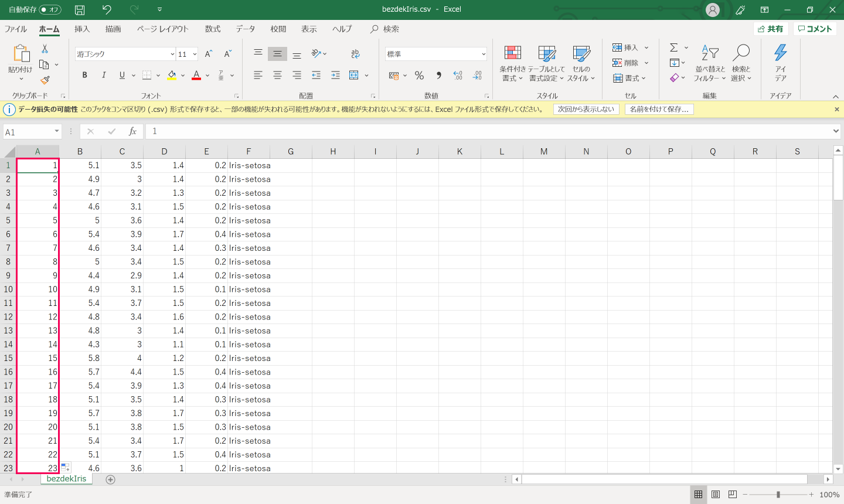The image size is (844, 504).
Task: Center text horizontally
Action: coord(277,75)
